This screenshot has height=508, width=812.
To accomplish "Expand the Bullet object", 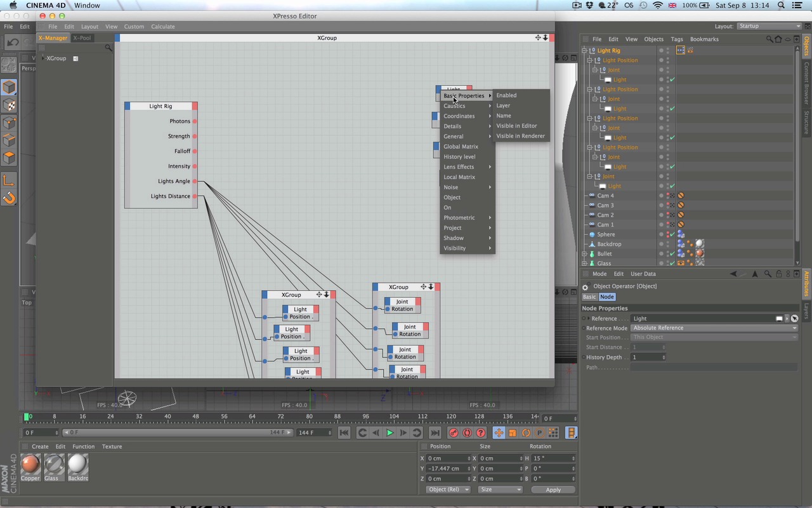I will [585, 253].
